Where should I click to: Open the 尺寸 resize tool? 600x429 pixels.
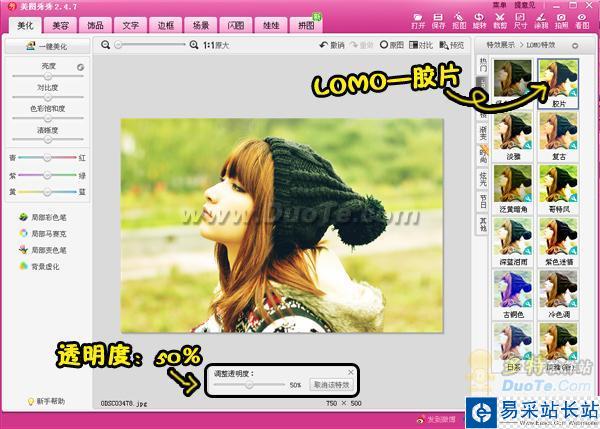point(520,21)
